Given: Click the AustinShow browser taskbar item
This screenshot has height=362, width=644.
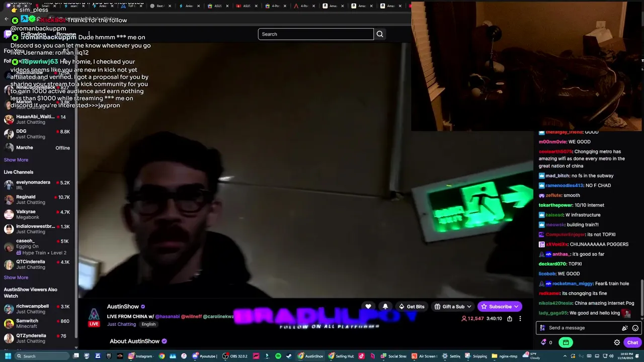Looking at the screenshot, I should pyautogui.click(x=311, y=356).
